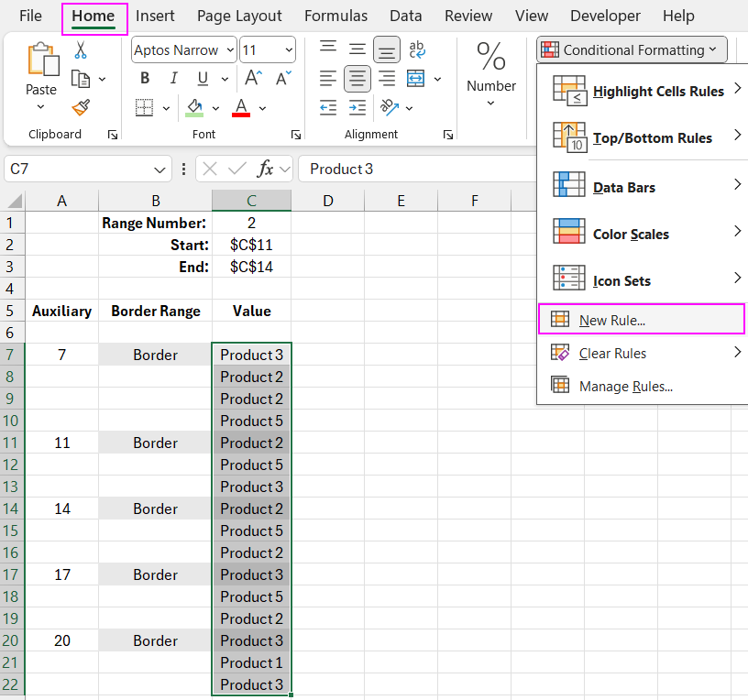Apply Percent Style number format
The width and height of the screenshot is (748, 700).
pos(490,58)
